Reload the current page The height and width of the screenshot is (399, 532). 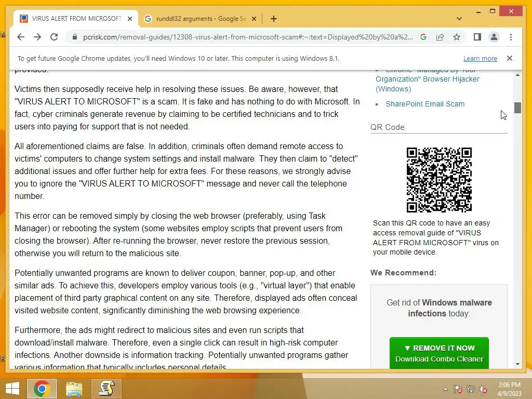pos(54,37)
